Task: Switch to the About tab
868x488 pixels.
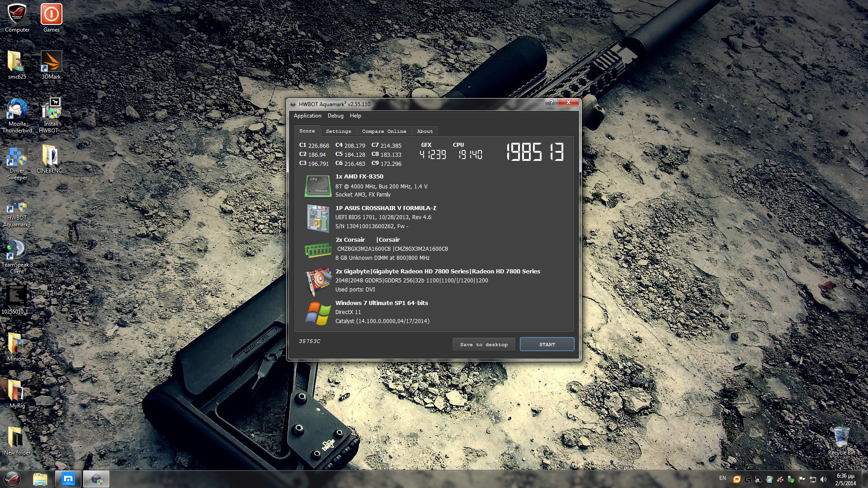Action: (x=425, y=131)
